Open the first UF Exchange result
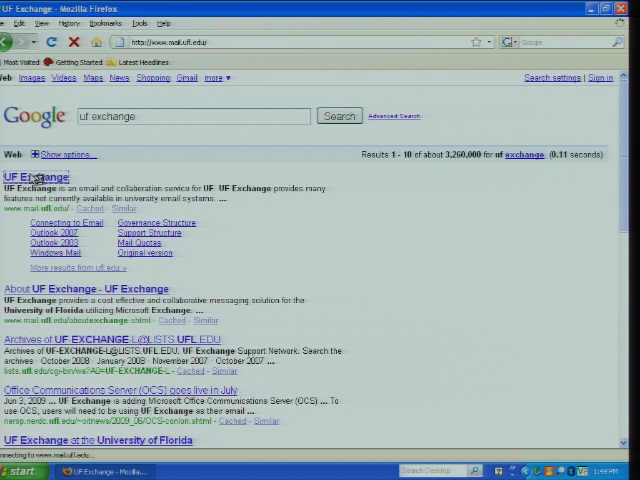 pos(36,177)
